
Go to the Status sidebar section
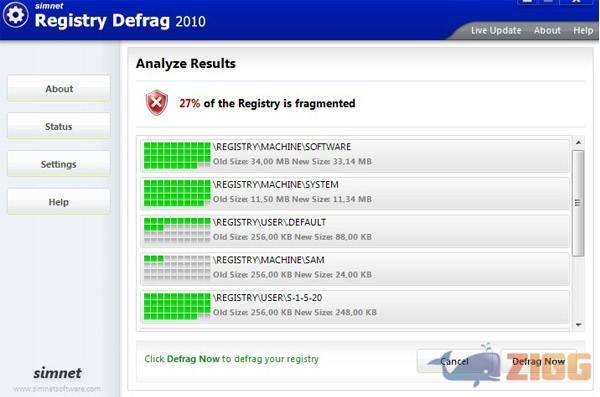[59, 126]
